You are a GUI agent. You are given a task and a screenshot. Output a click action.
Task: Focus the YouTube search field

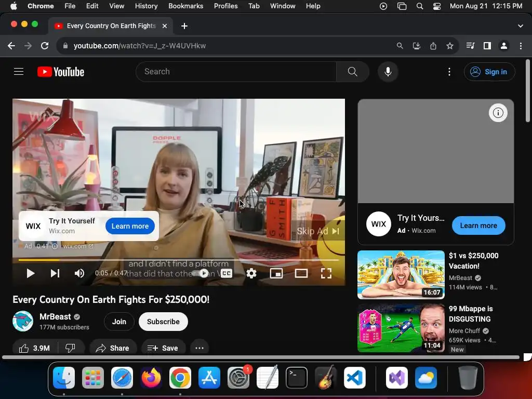pos(236,72)
